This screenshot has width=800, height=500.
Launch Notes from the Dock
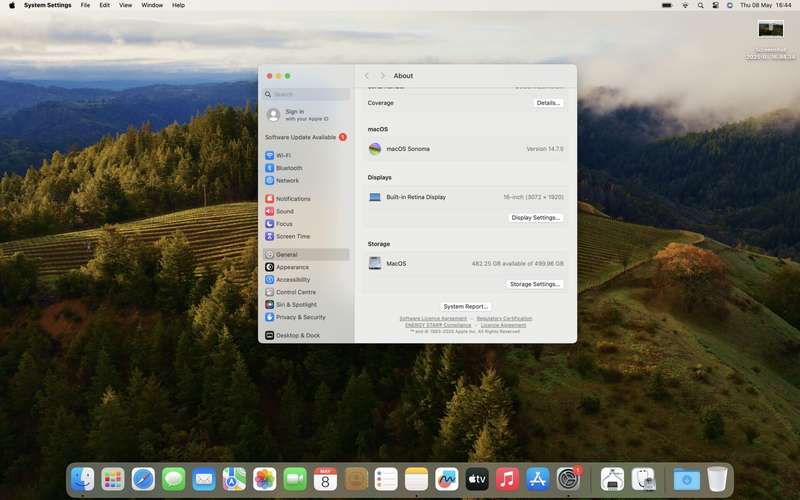pos(416,480)
